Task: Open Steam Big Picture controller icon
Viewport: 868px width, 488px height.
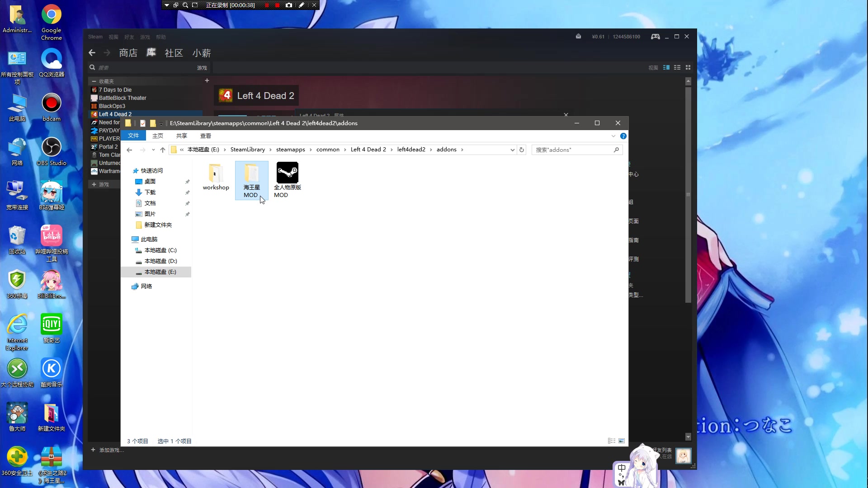Action: pyautogui.click(x=655, y=37)
